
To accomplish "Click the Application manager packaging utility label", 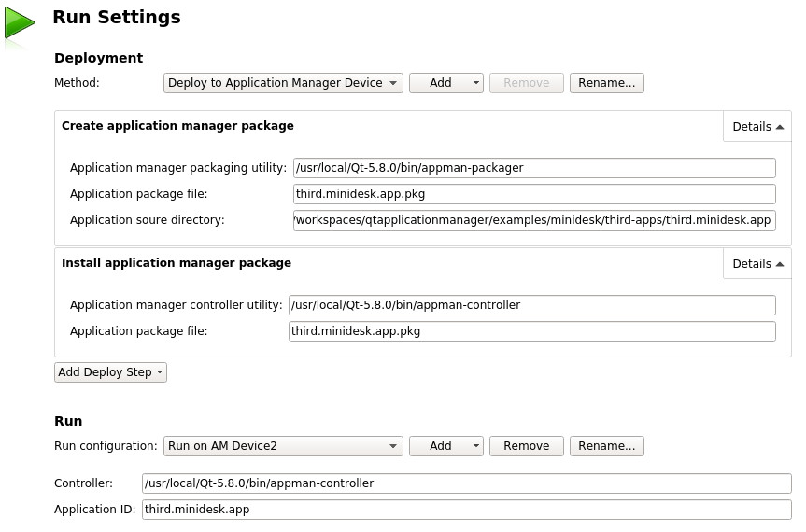I will [177, 168].
